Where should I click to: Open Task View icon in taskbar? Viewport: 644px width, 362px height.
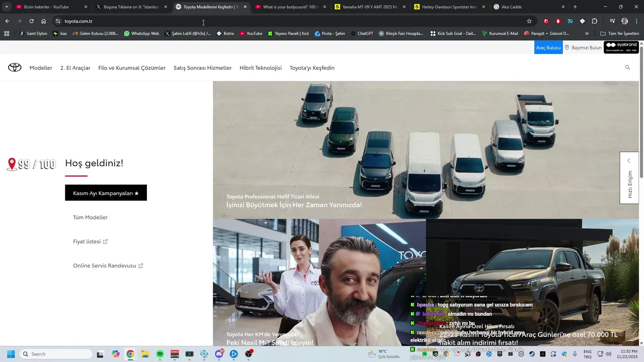tap(100, 354)
